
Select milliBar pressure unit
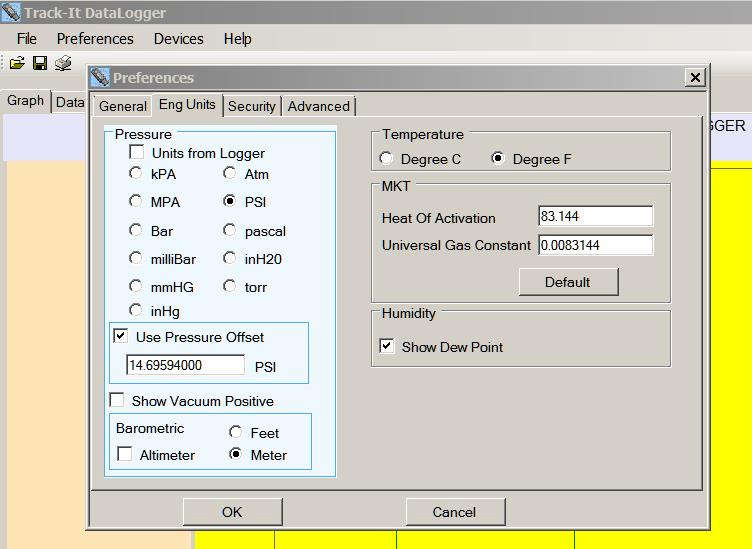tap(136, 258)
